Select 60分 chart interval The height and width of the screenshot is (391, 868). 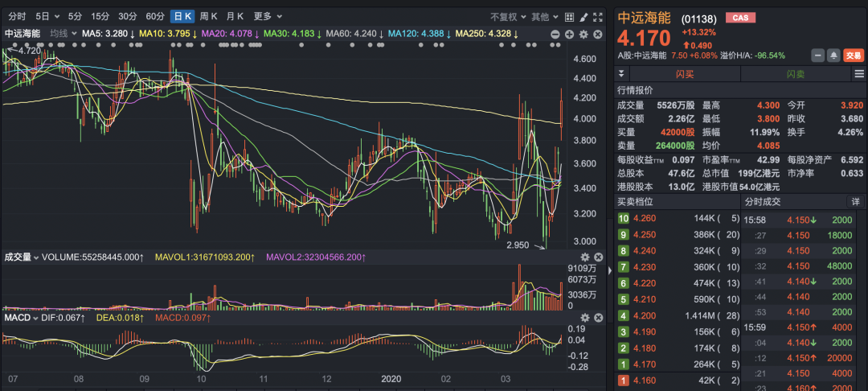[x=155, y=16]
